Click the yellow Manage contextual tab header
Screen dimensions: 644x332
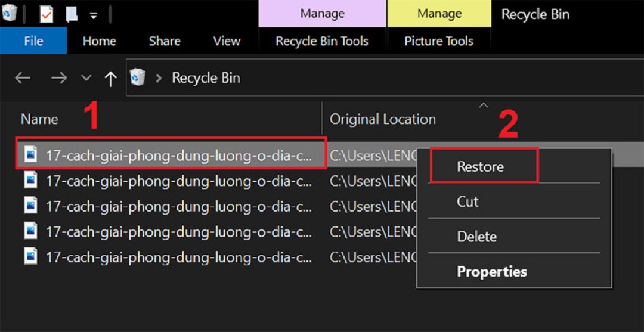pos(439,14)
